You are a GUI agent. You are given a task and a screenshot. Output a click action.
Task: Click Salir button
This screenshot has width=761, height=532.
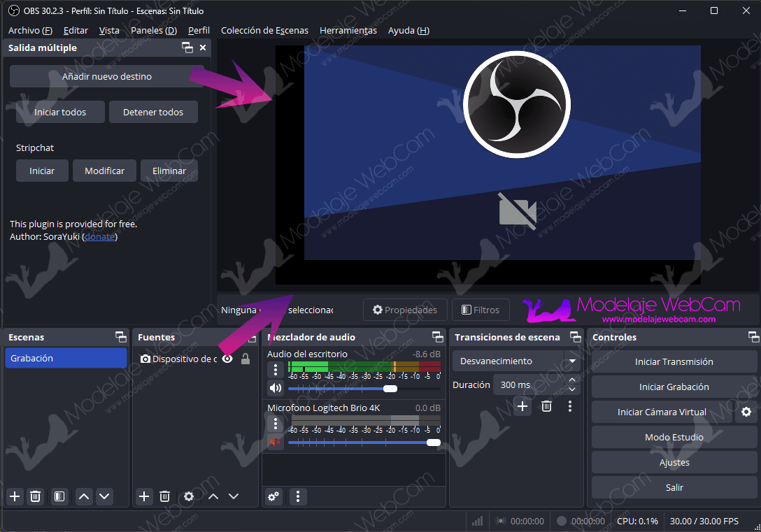point(674,488)
